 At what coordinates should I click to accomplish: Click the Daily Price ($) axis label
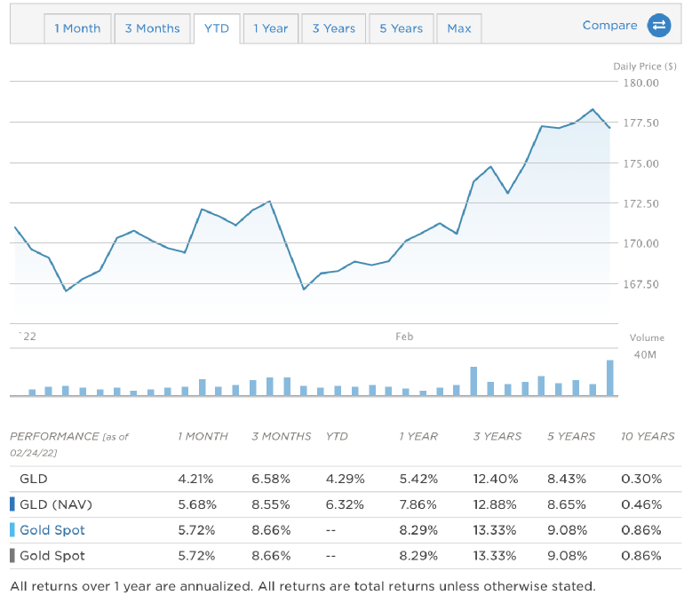645,67
